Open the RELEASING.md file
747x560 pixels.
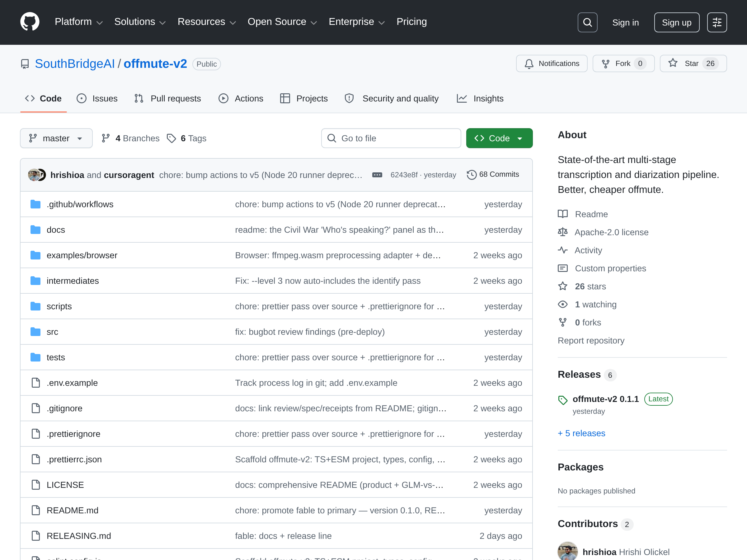[79, 536]
